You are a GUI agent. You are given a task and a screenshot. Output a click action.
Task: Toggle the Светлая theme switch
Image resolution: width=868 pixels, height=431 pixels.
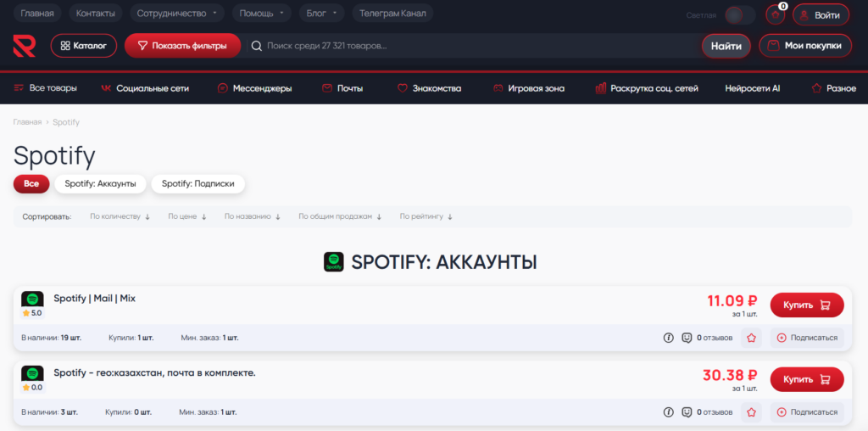(740, 15)
